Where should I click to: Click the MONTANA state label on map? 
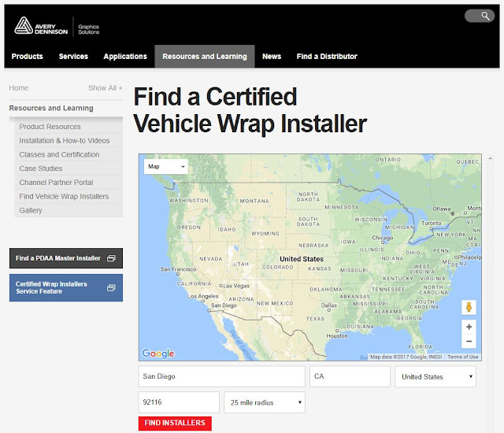coord(254,201)
